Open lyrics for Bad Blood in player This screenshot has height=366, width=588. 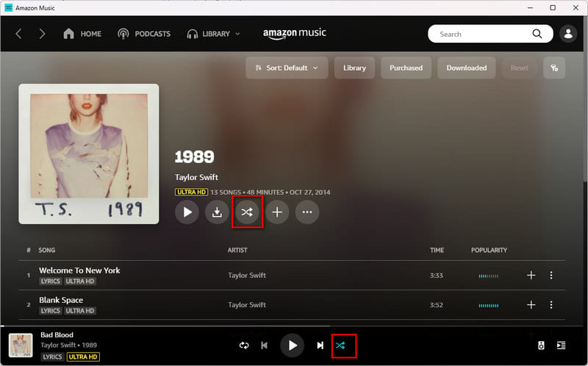coord(52,356)
